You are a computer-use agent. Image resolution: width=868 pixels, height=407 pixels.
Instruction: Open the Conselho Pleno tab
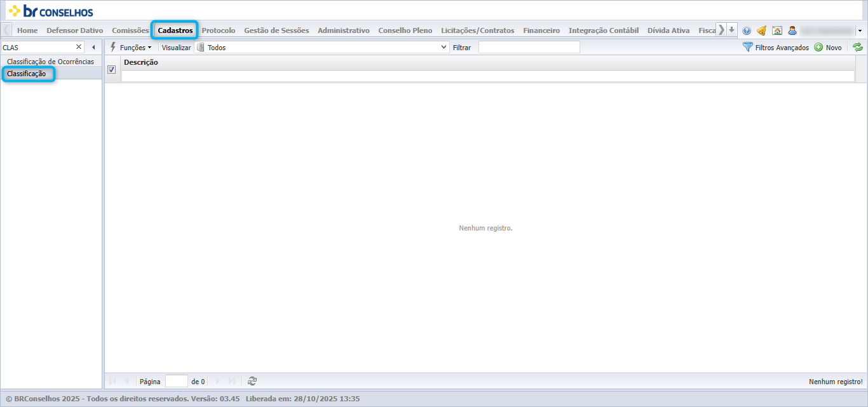coord(405,30)
